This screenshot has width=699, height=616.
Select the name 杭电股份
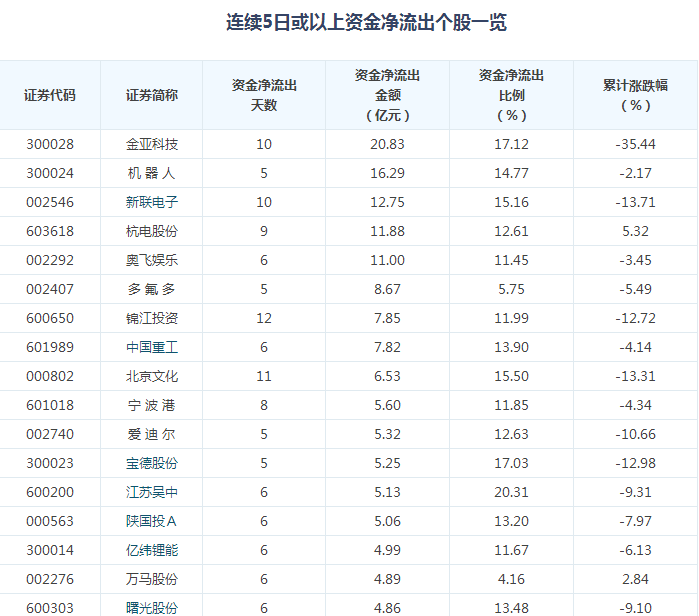152,231
